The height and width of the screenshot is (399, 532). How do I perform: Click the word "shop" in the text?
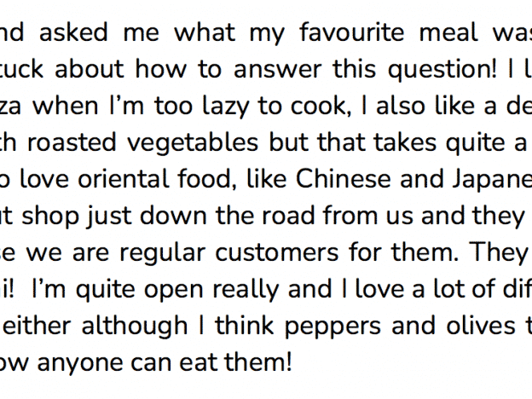(49, 216)
